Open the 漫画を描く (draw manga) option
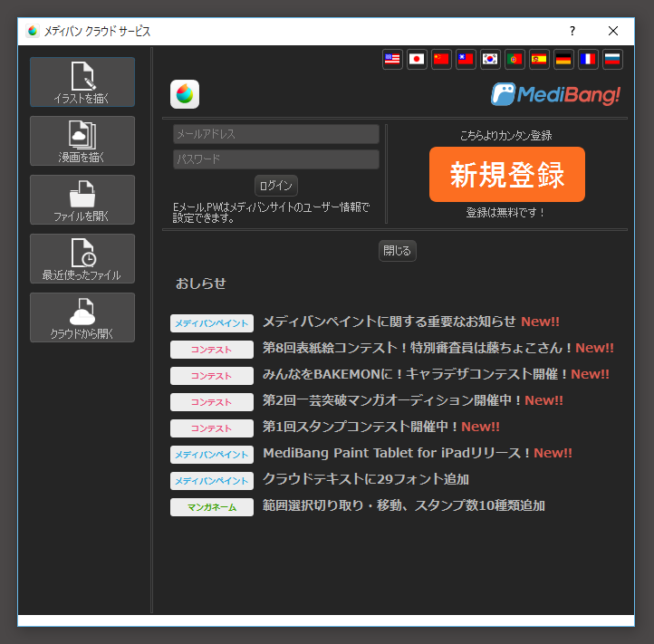The height and width of the screenshot is (644, 654). (82, 141)
